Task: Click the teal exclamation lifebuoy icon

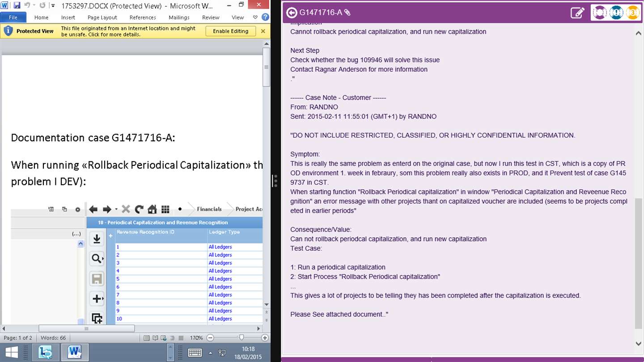Action: (616, 13)
